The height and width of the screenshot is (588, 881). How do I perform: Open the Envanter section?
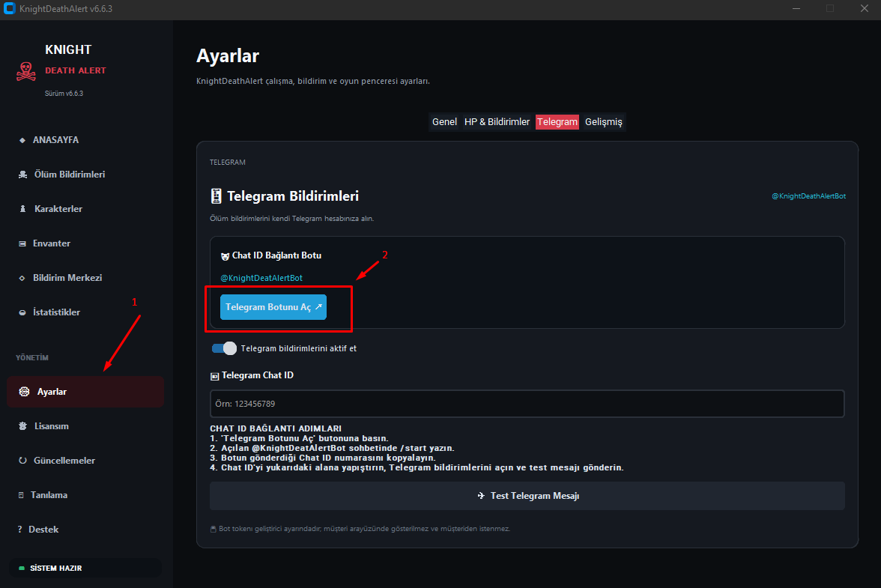tap(51, 243)
